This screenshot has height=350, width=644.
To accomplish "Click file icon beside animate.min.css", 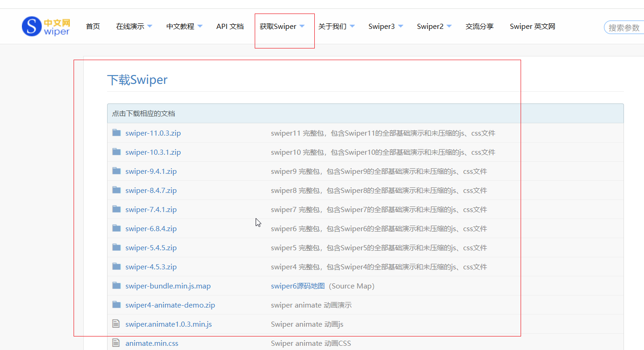I will (116, 343).
